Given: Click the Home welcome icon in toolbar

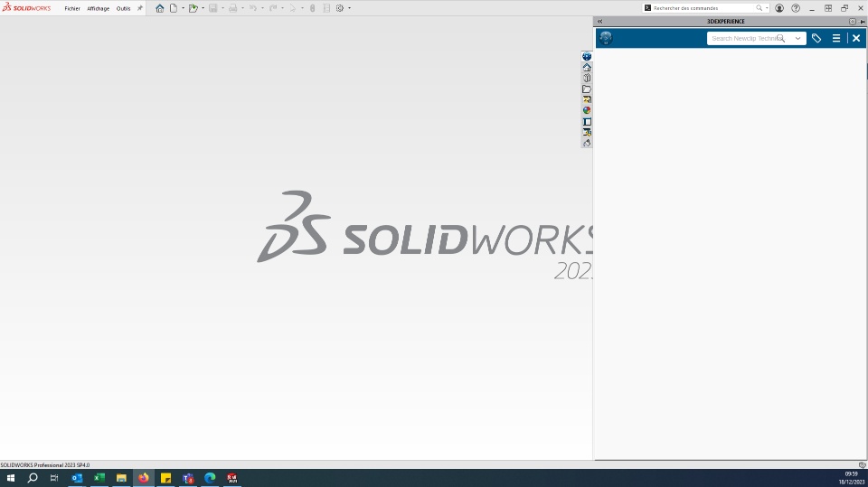Looking at the screenshot, I should [159, 8].
